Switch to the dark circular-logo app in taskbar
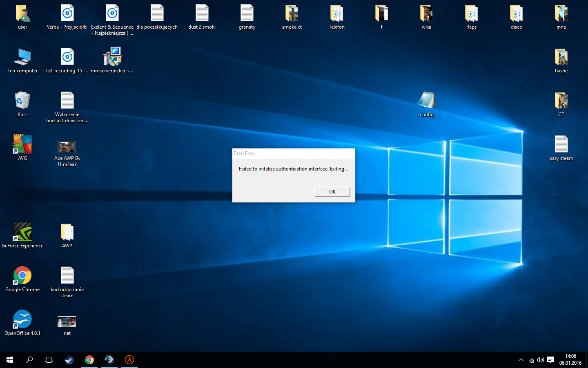This screenshot has width=588, height=368. click(109, 360)
